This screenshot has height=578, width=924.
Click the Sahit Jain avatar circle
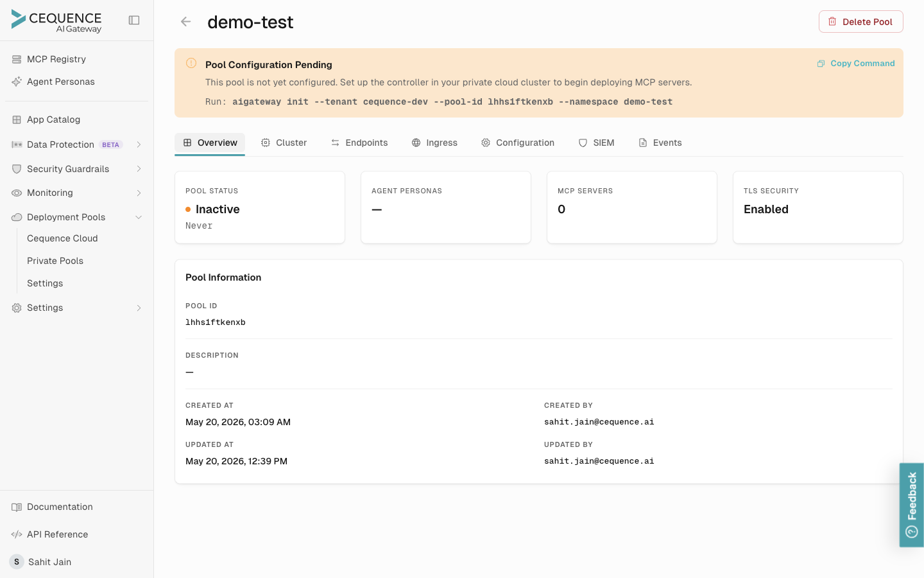(x=17, y=562)
